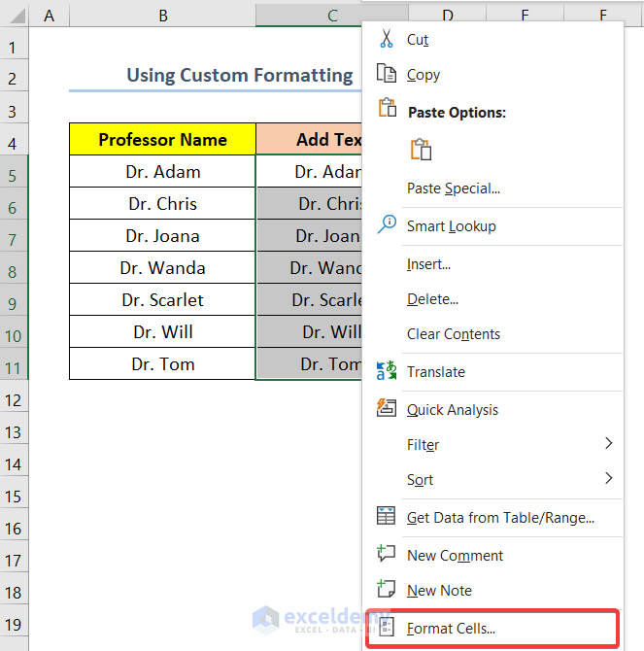Click the Professor Name header cell

(162, 139)
